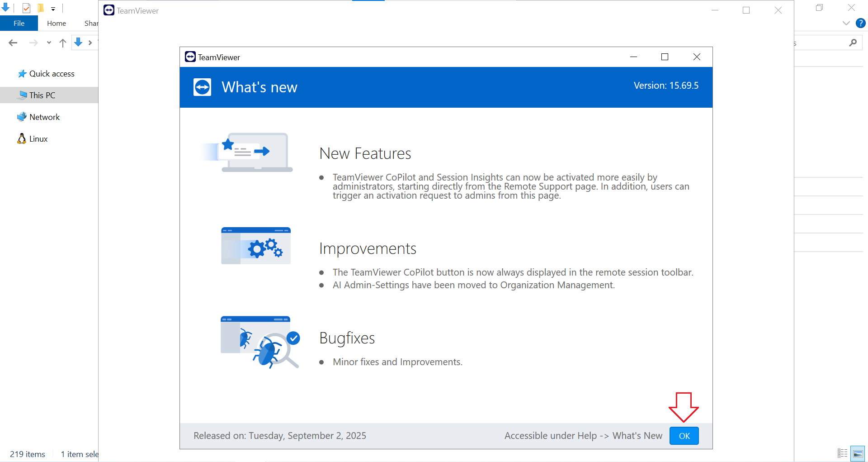Open Customize Quick Access Toolbar dropdown

click(x=53, y=9)
